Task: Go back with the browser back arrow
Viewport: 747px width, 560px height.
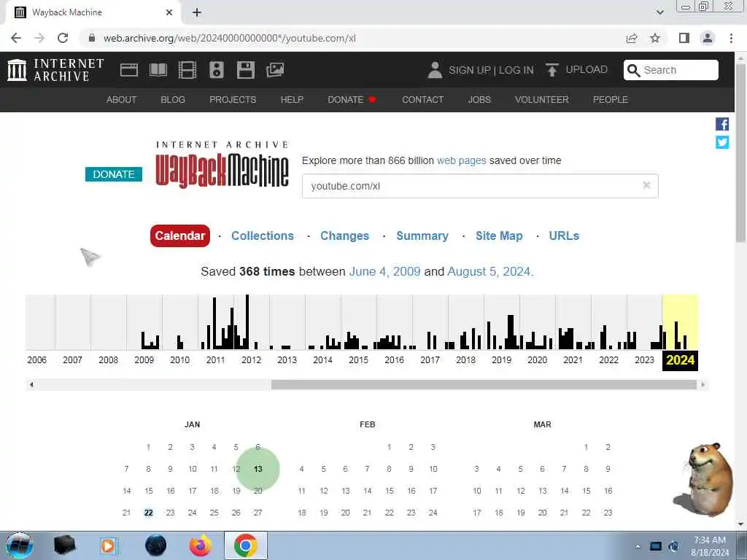Action: pos(16,38)
